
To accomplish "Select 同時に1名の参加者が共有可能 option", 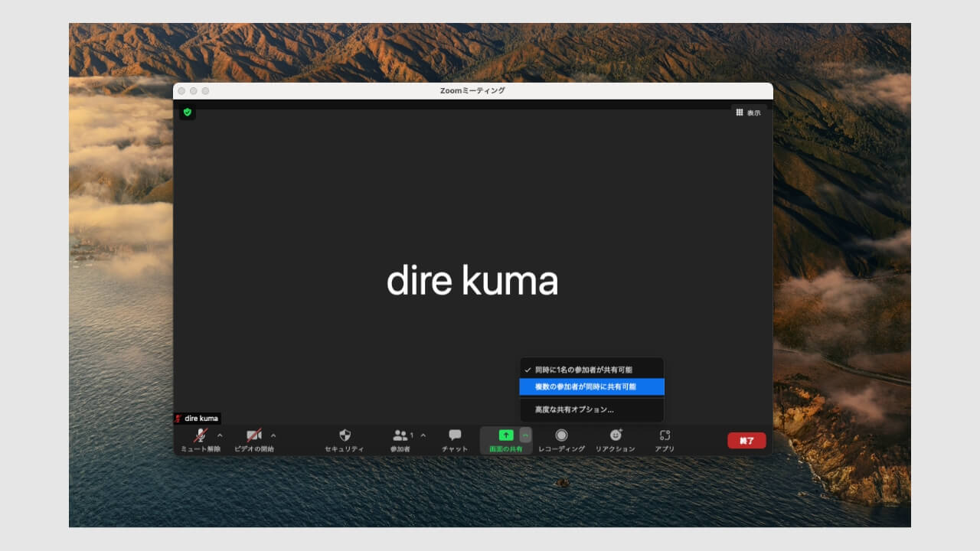I will point(592,370).
